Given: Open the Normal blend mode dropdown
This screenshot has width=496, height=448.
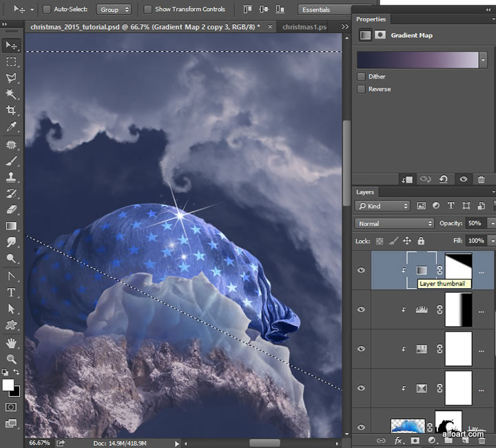Looking at the screenshot, I should (394, 223).
